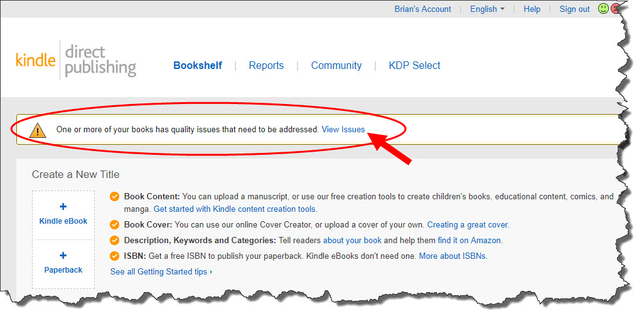Click the orange checkmark beside Book Content
This screenshot has width=644, height=319.
[x=115, y=197]
